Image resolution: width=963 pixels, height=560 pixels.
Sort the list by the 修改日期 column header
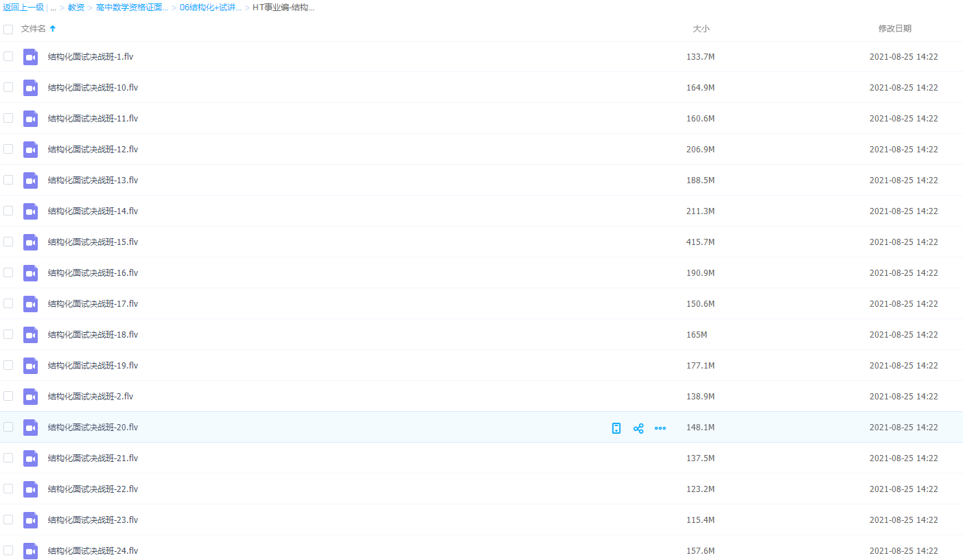pyautogui.click(x=895, y=29)
